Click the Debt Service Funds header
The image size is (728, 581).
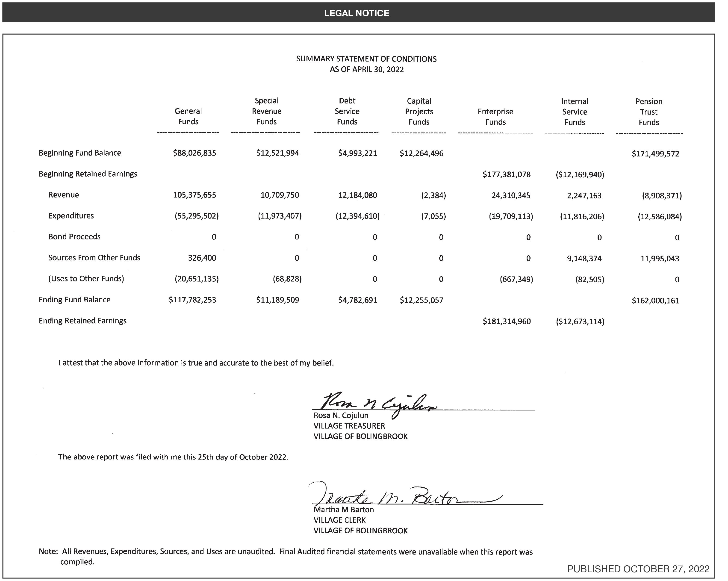coord(347,111)
